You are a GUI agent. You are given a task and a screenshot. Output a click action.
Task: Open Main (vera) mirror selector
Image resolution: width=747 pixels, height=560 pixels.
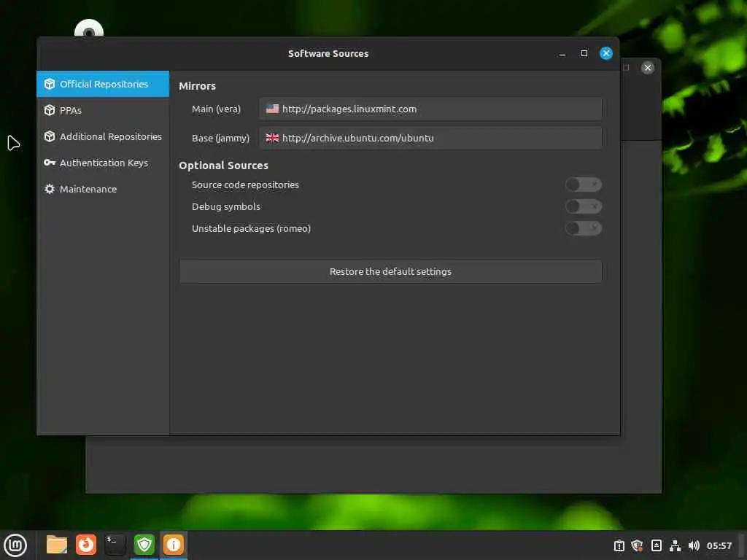pos(430,109)
